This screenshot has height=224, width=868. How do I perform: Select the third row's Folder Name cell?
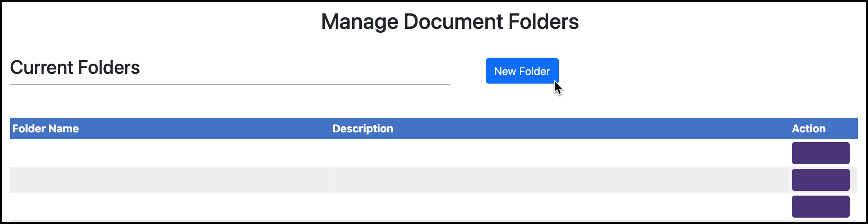click(170, 207)
